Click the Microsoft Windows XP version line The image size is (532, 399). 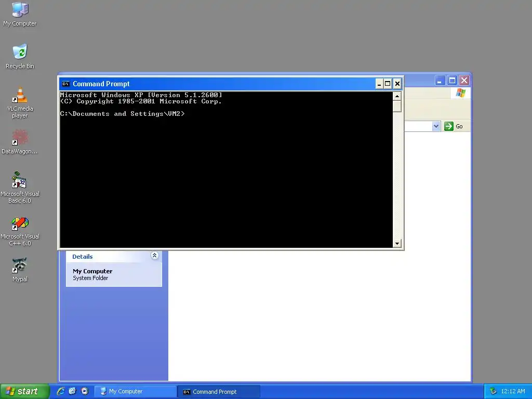click(141, 95)
